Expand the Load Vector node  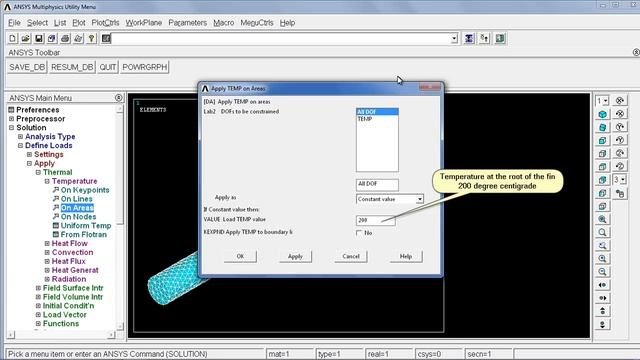(x=38, y=315)
